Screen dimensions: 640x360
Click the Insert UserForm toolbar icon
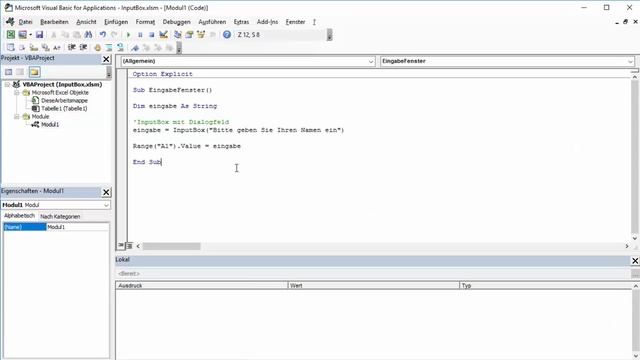tap(22, 35)
